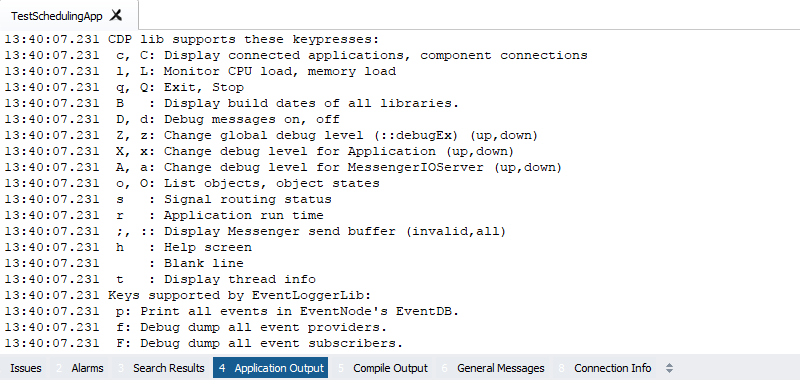Click the 'Display Messenger send buffer' line
Viewport: 800px width, 380px height.
pyautogui.click(x=255, y=232)
